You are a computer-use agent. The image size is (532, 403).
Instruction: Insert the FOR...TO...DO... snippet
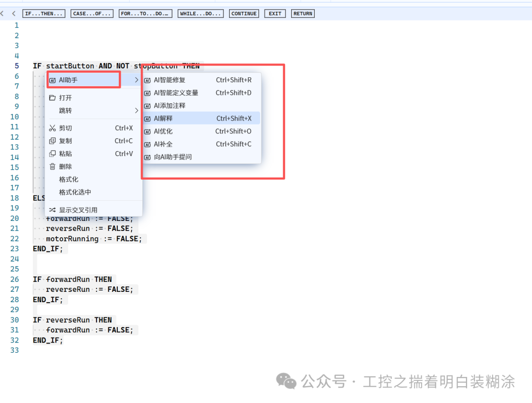click(x=145, y=14)
